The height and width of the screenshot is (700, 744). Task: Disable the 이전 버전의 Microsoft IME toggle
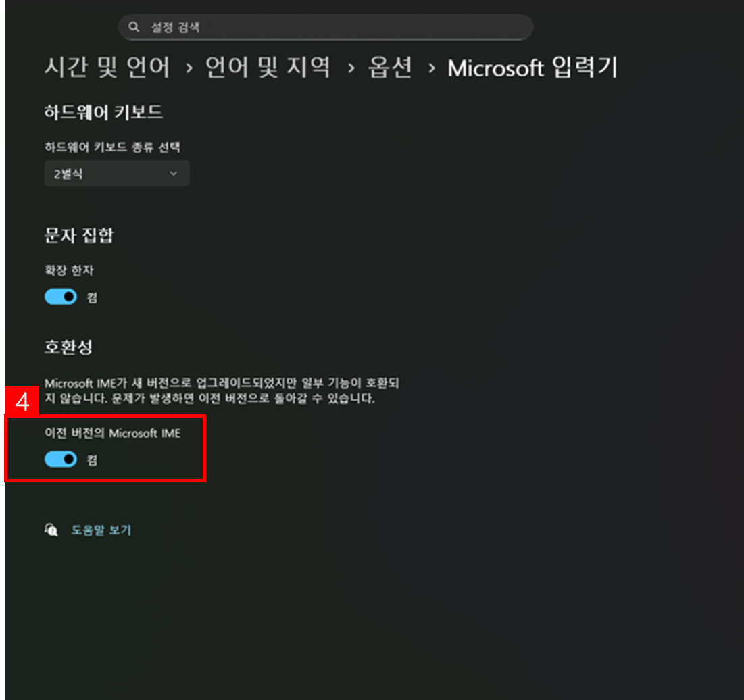61,459
